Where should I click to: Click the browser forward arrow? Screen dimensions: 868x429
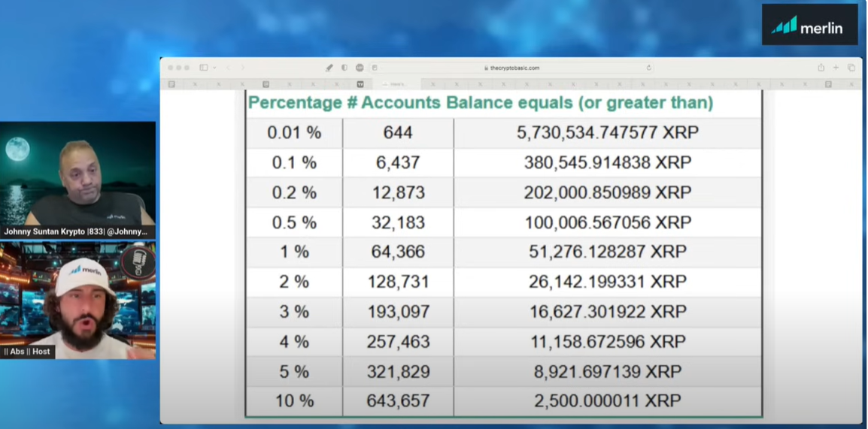(x=243, y=68)
